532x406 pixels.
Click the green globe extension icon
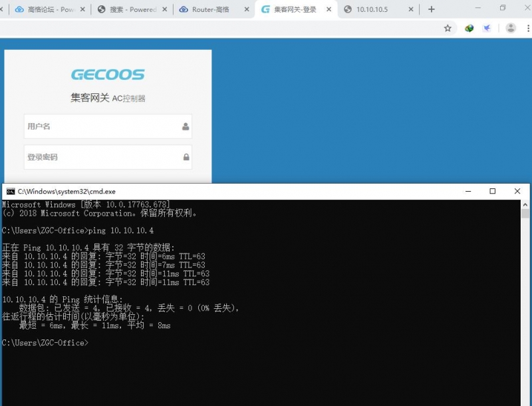pyautogui.click(x=469, y=28)
